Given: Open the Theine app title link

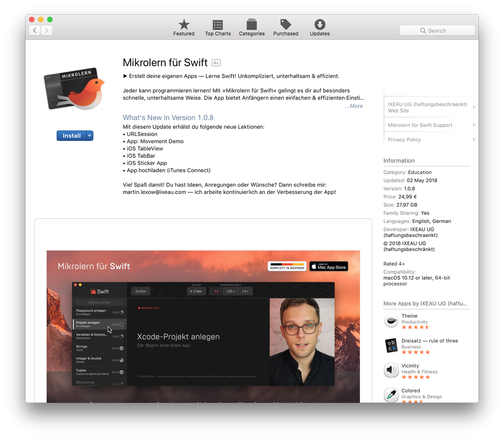Looking at the screenshot, I should [409, 316].
